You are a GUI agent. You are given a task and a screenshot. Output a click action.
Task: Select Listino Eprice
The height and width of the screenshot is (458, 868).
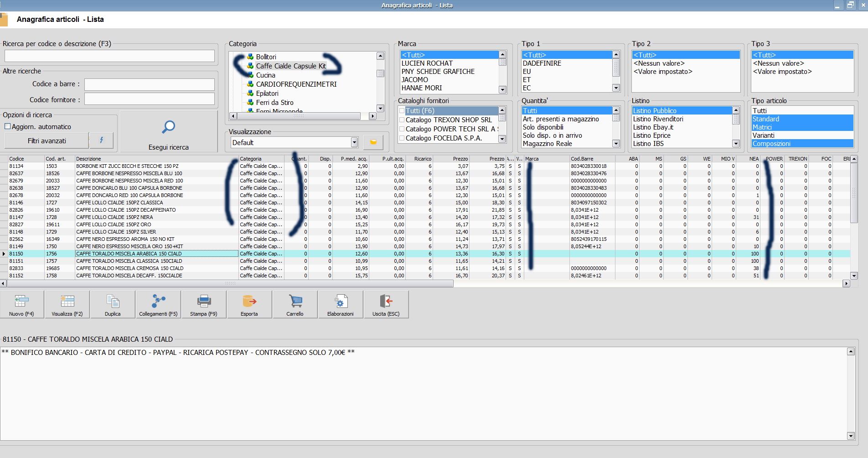click(x=682, y=135)
